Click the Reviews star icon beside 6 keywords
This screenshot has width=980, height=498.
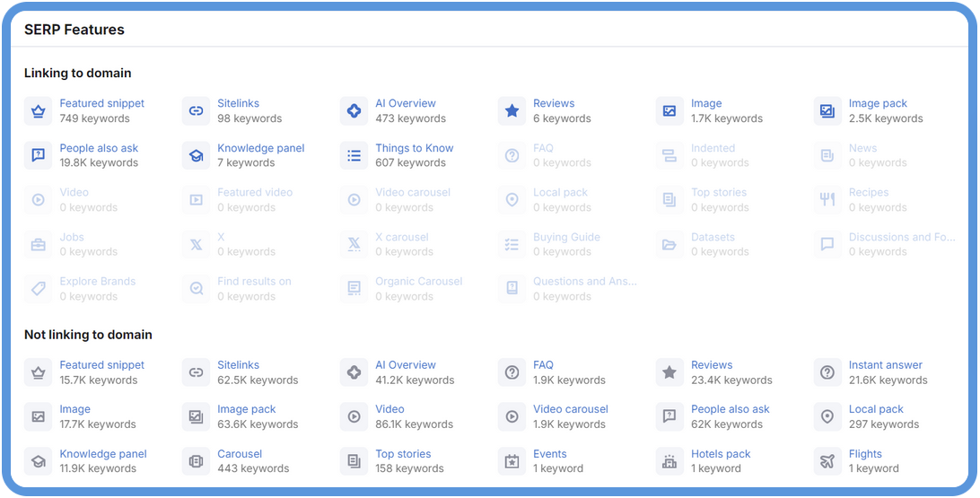pos(512,111)
